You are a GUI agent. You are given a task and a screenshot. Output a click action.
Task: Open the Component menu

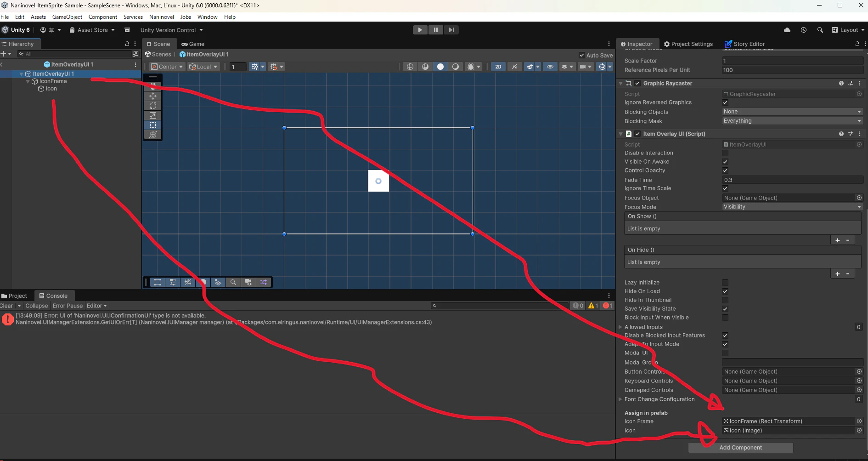(103, 17)
